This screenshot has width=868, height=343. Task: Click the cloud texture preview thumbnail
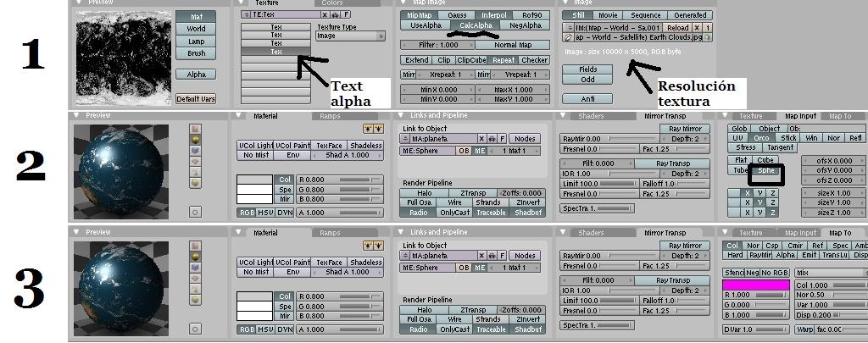point(123,58)
